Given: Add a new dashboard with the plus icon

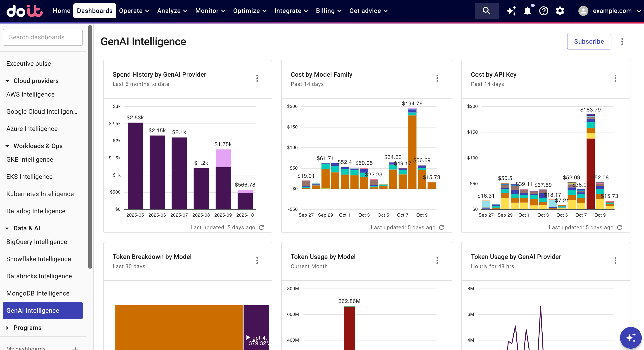Looking at the screenshot, I should pyautogui.click(x=75, y=348).
